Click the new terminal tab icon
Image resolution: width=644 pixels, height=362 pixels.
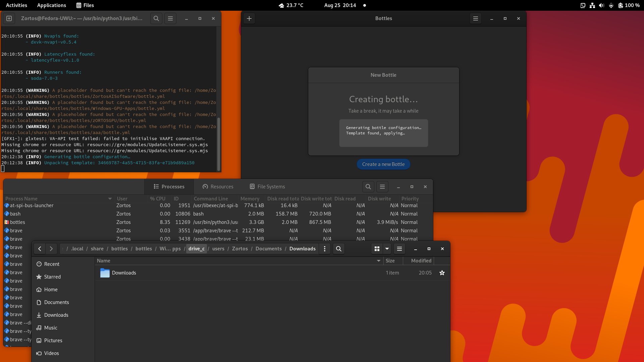point(9,18)
